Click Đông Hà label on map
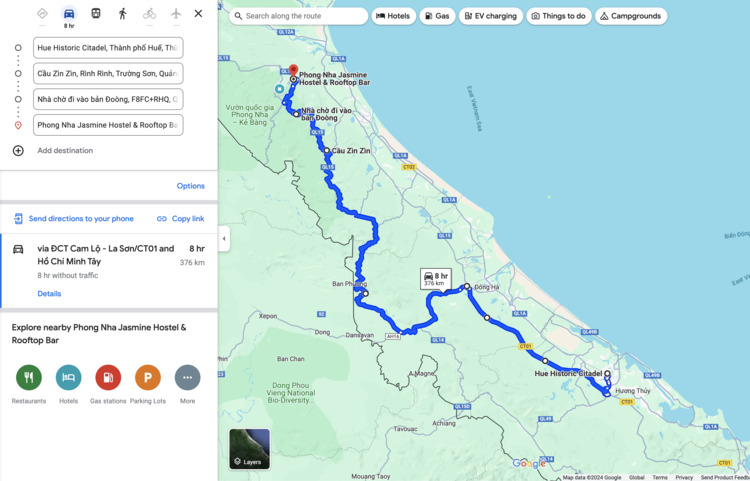The width and height of the screenshot is (750, 481). (x=487, y=287)
